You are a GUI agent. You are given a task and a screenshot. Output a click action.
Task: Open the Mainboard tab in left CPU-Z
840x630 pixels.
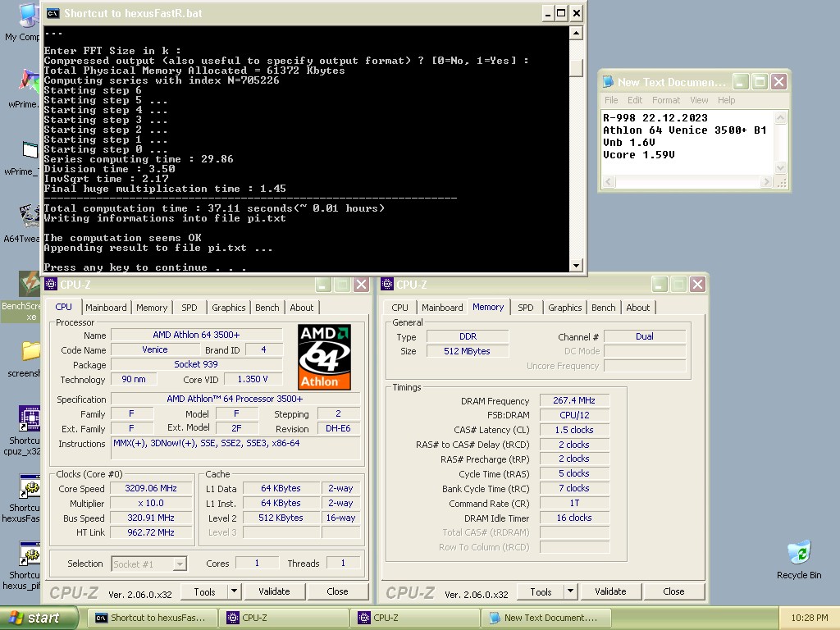106,308
